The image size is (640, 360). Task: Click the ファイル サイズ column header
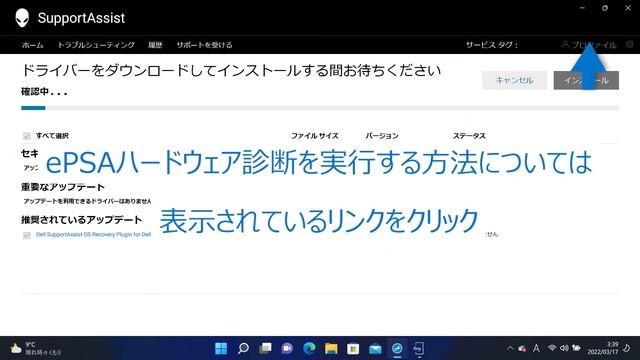click(315, 136)
